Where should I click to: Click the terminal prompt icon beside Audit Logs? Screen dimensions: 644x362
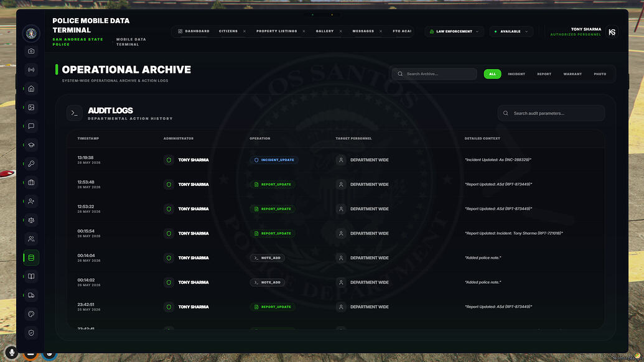(x=74, y=113)
